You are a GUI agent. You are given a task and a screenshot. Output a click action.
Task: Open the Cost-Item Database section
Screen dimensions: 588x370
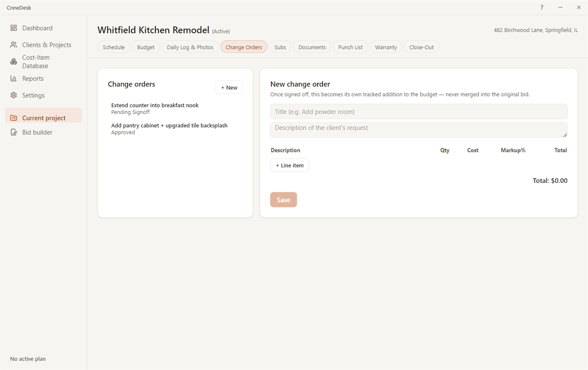point(44,62)
